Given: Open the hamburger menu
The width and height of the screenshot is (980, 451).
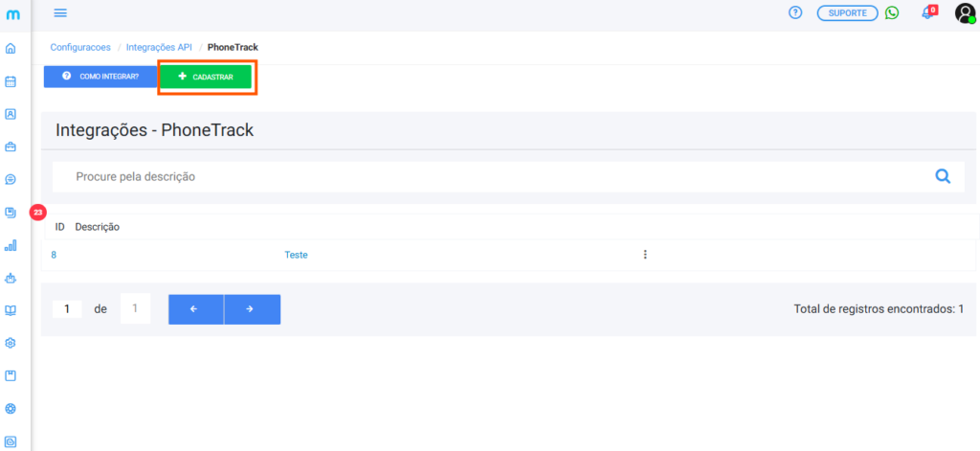Looking at the screenshot, I should pos(60,12).
